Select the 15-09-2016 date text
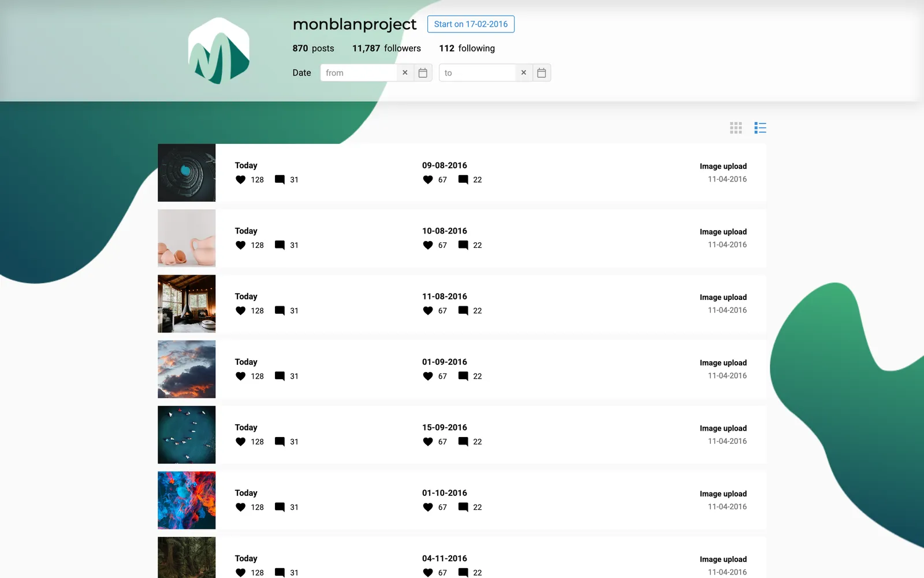924x578 pixels. (445, 427)
